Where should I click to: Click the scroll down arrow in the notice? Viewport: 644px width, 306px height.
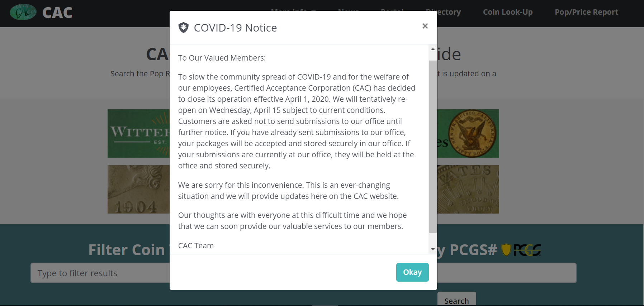[x=433, y=249]
